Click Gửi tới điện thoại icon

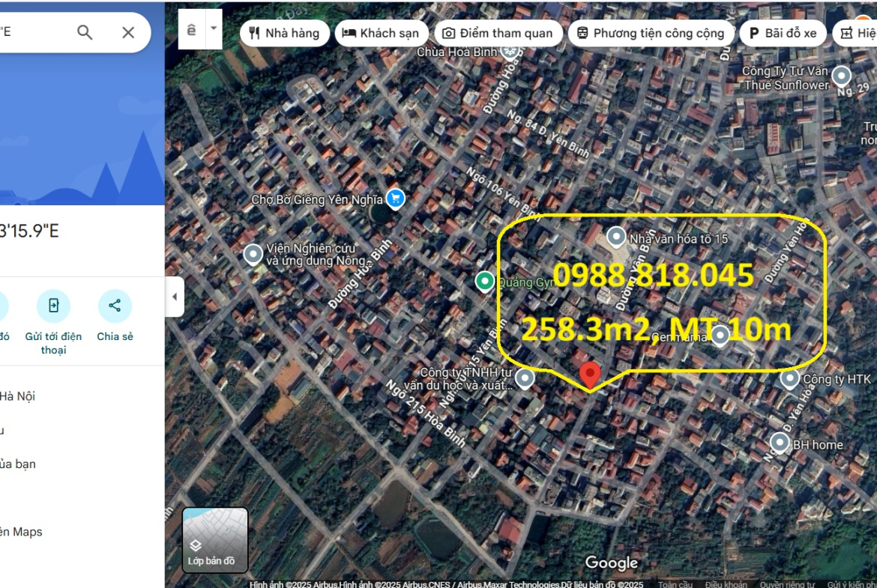pyautogui.click(x=53, y=306)
